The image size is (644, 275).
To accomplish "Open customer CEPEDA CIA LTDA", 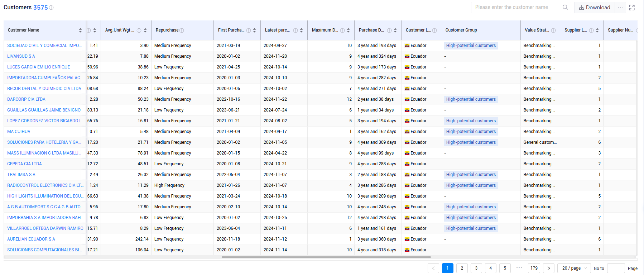I will pyautogui.click(x=24, y=164).
